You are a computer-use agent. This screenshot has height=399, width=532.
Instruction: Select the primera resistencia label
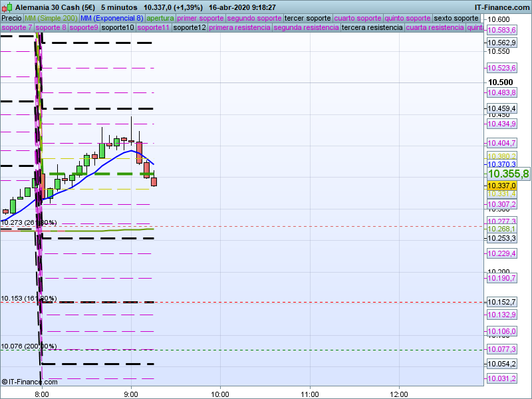coord(239,28)
